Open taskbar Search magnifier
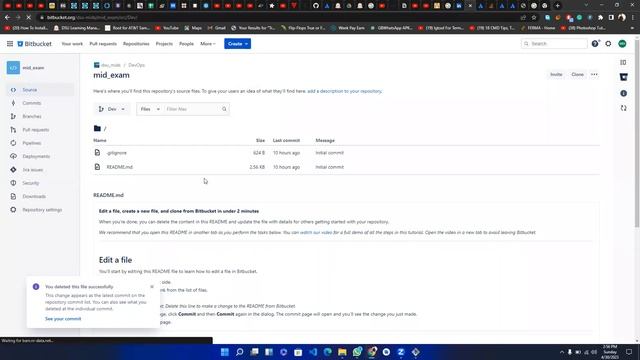Viewport: 640px width, 360px height. (x=240, y=352)
